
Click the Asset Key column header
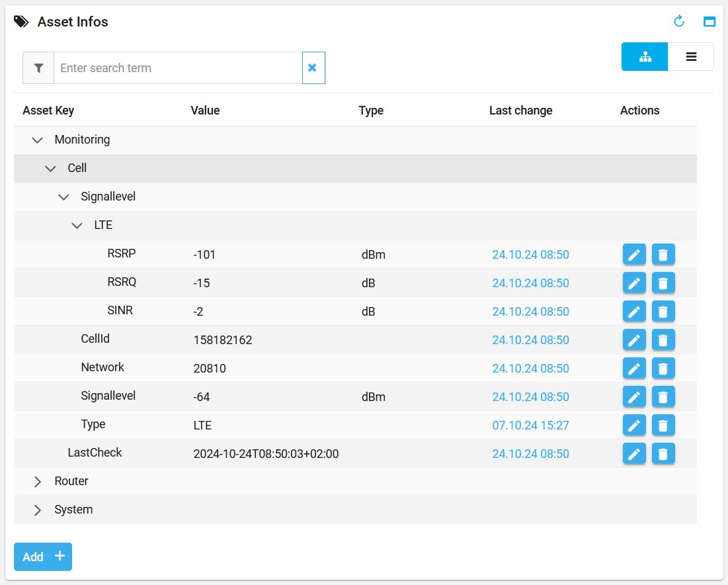(48, 111)
